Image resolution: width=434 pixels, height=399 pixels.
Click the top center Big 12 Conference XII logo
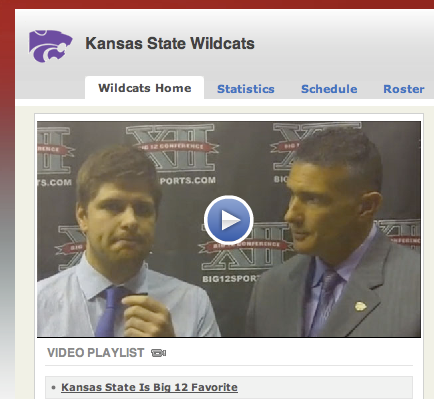pos(172,148)
